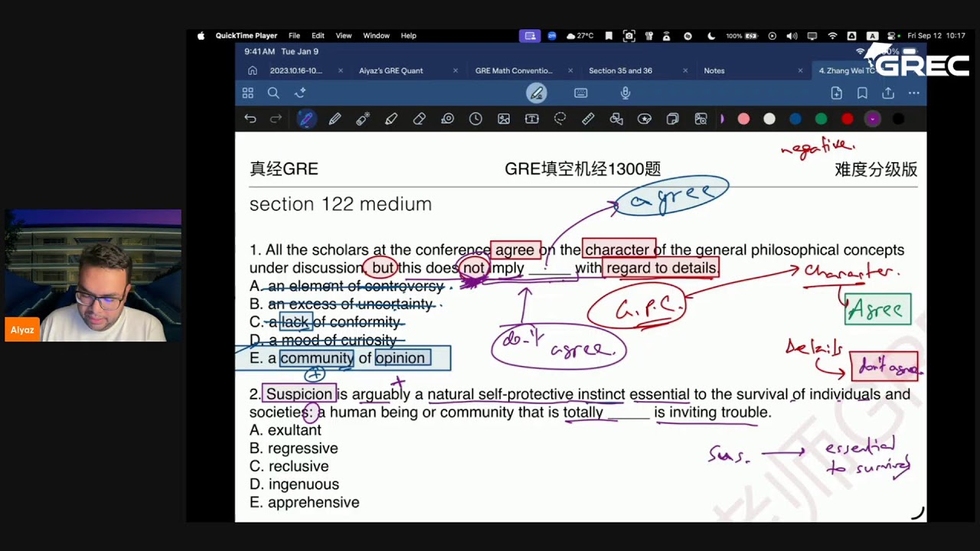Switch to the Section 35 and 36 tab
This screenshot has width=980, height=551.
point(620,70)
